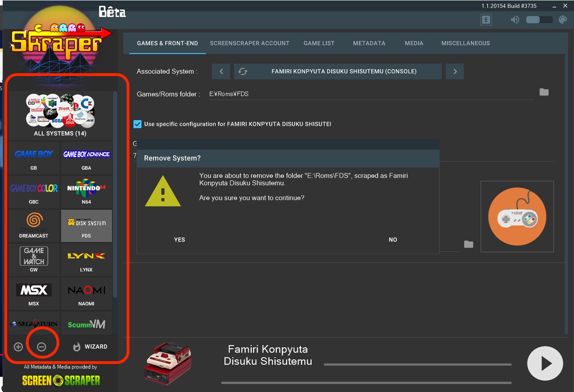Adjust the volume slider in top bar
This screenshot has height=392, width=574.
539,20
